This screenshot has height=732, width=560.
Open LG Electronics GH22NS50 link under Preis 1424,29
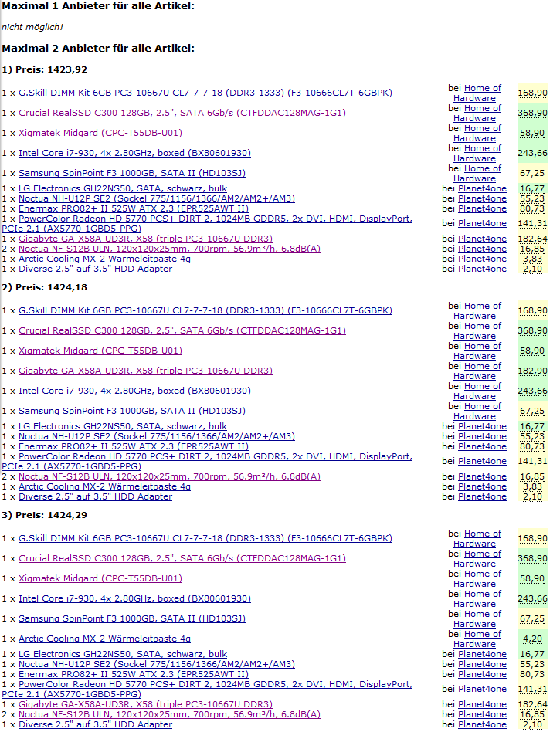click(x=123, y=654)
